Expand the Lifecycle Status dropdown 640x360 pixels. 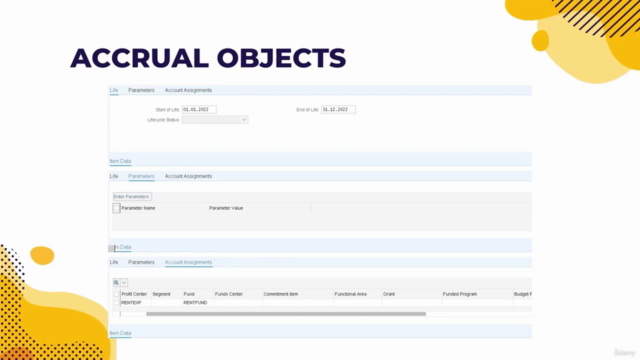[244, 120]
